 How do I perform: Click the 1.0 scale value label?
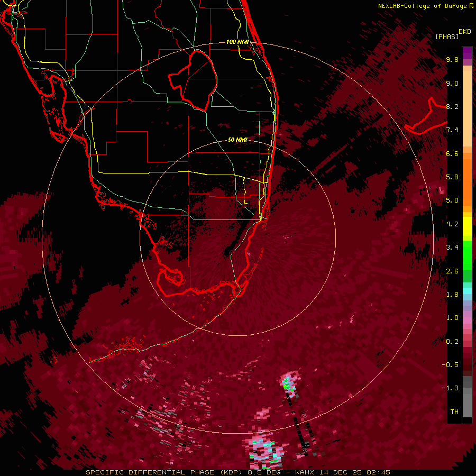tap(452, 318)
